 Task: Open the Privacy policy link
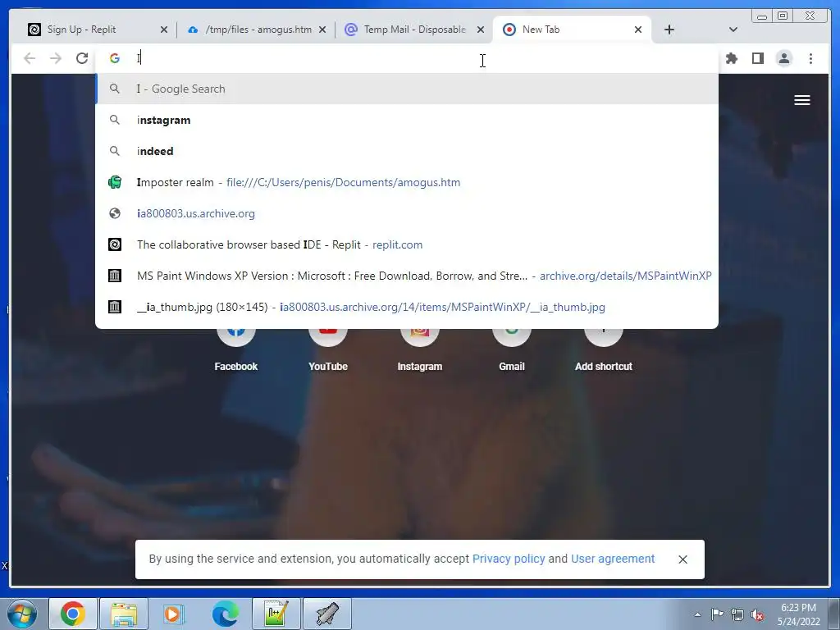click(x=509, y=559)
